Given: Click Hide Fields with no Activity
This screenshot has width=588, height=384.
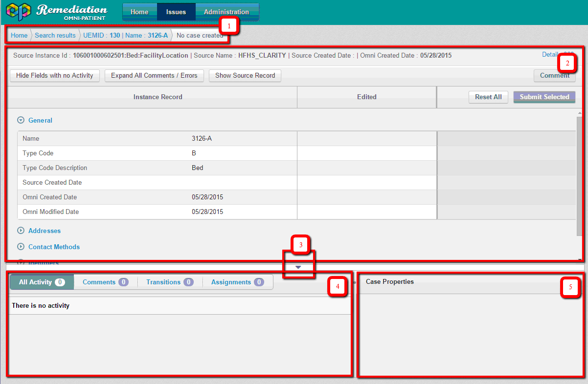Looking at the screenshot, I should coord(55,76).
